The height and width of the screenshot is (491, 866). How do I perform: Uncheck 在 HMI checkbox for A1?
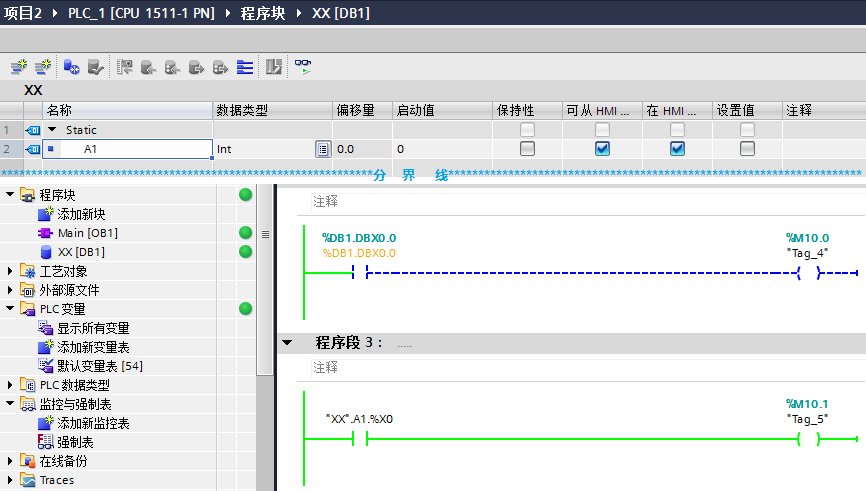(677, 149)
